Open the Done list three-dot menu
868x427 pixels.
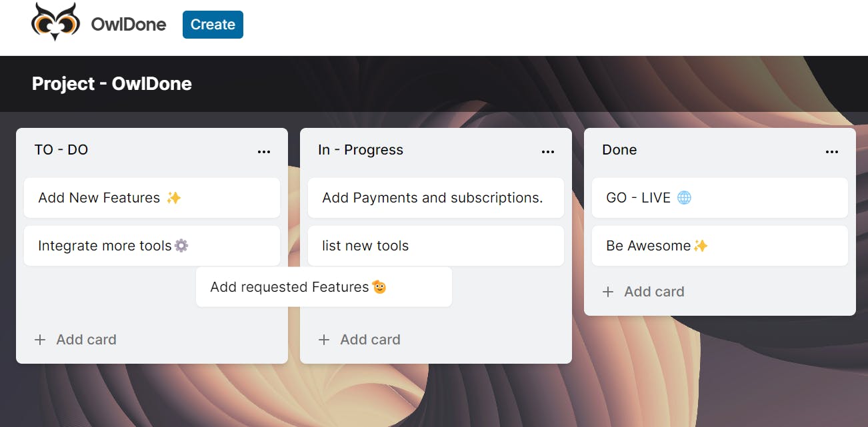tap(832, 152)
